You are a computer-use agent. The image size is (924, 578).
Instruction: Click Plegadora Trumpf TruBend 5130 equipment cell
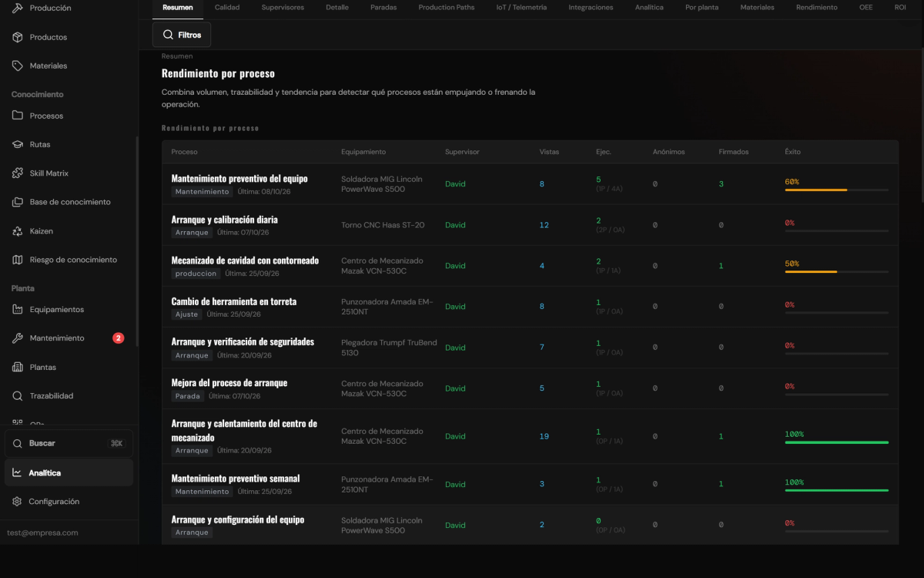[x=389, y=348]
